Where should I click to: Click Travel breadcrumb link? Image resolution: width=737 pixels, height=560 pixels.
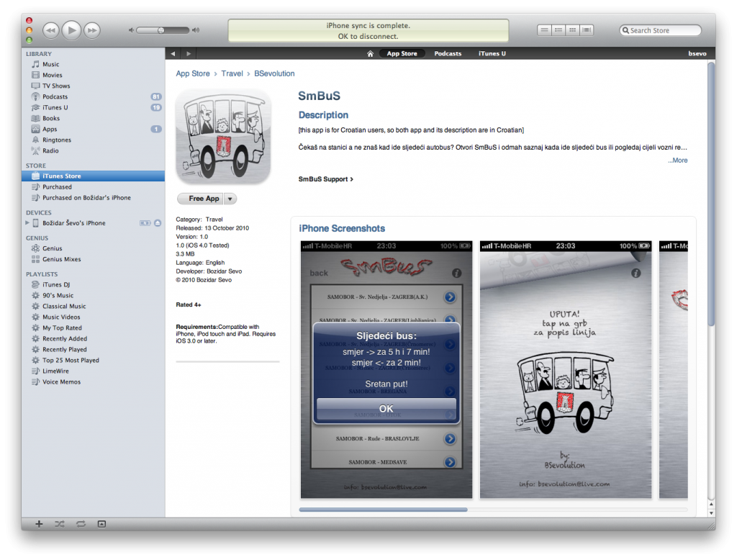click(232, 74)
